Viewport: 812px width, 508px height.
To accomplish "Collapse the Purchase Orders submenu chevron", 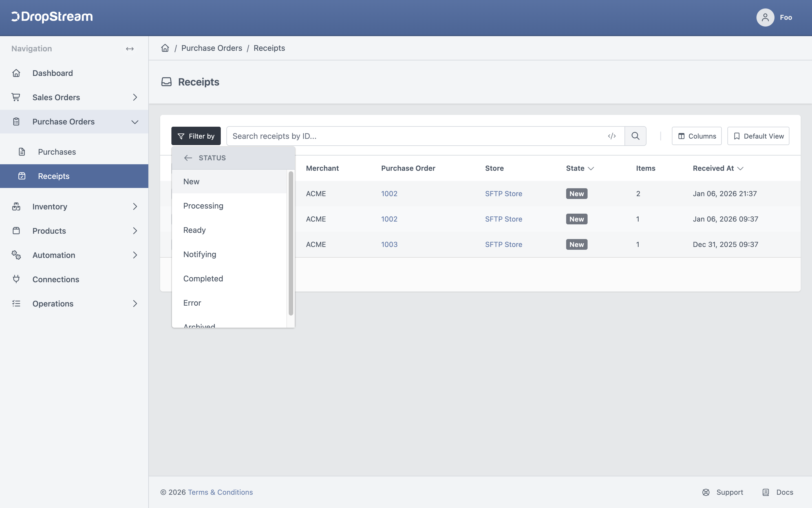I will 135,122.
